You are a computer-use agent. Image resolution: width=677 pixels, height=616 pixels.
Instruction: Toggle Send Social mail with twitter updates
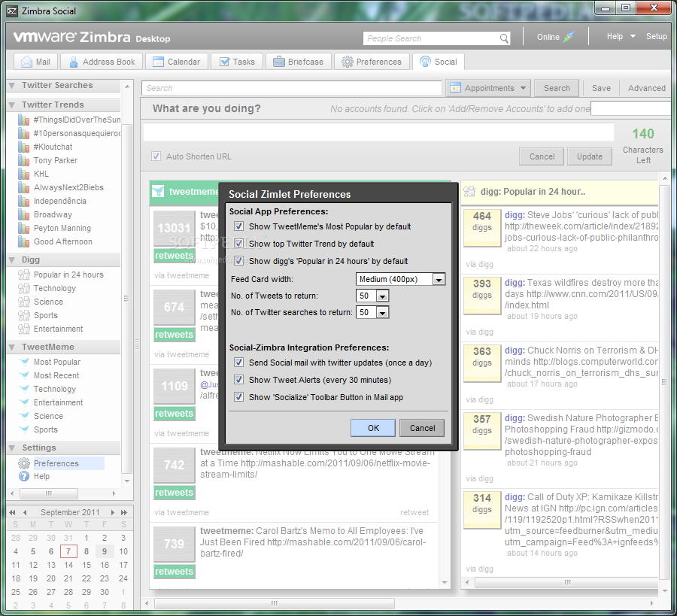(238, 363)
